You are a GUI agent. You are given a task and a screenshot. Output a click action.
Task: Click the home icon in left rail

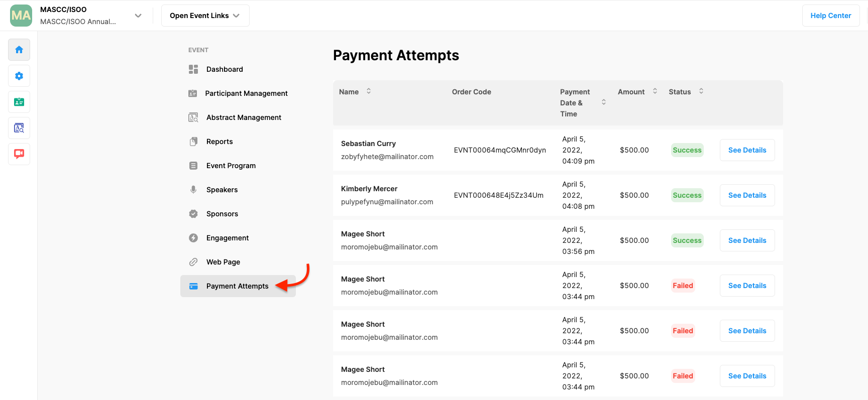pyautogui.click(x=19, y=50)
